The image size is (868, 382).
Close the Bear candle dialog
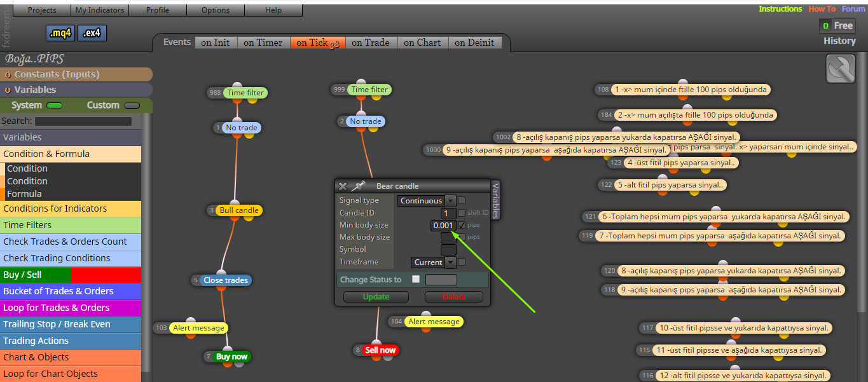coord(343,186)
